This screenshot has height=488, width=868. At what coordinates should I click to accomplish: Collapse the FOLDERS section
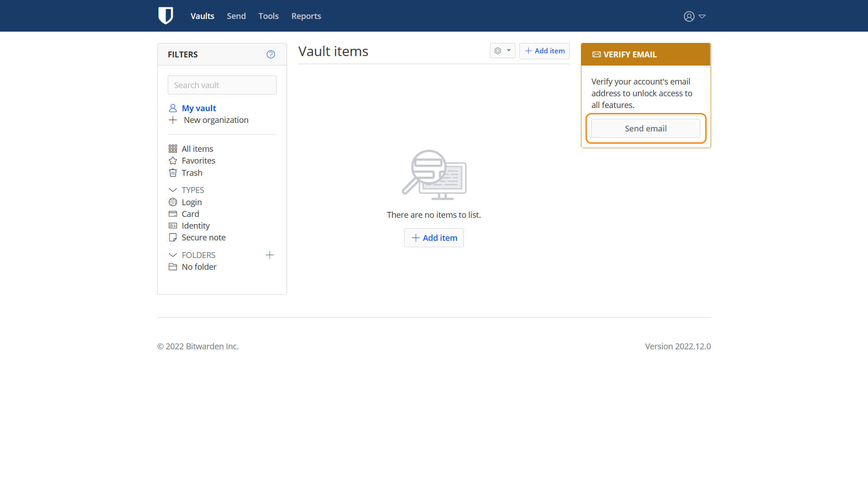(x=173, y=255)
